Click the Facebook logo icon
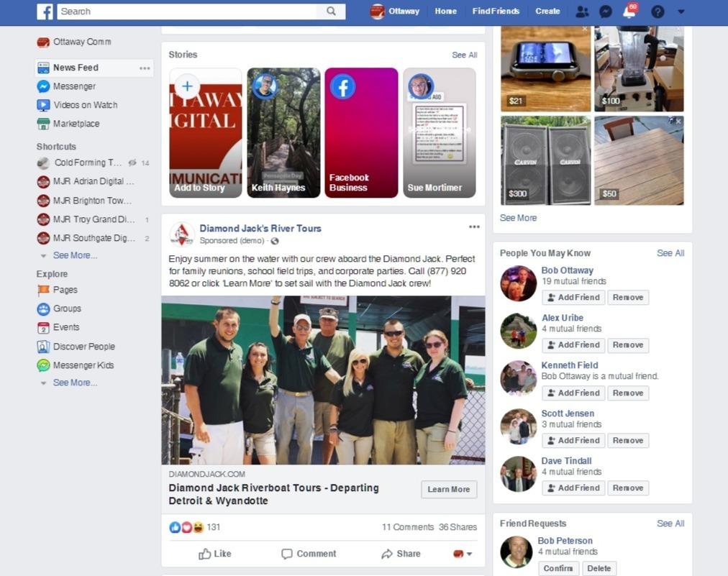 45,11
